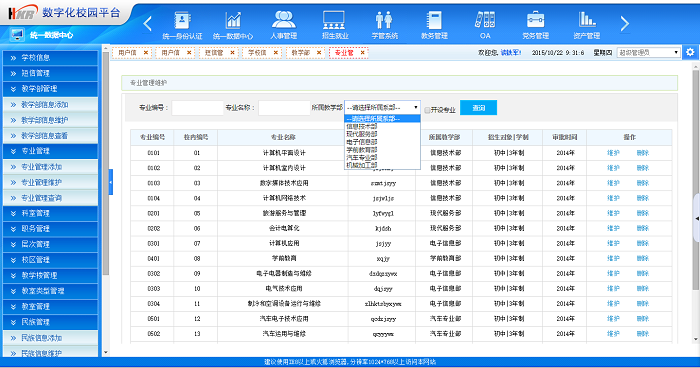Viewport: 700px width, 368px height.
Task: Open the OA binders icon
Action: 485,20
